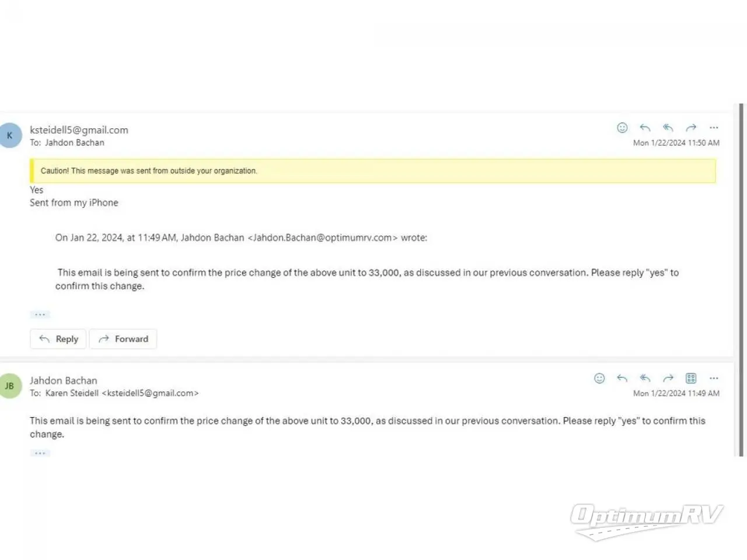Screen dimensions: 747x560
Task: Select the K sender avatar
Action: tap(10, 135)
